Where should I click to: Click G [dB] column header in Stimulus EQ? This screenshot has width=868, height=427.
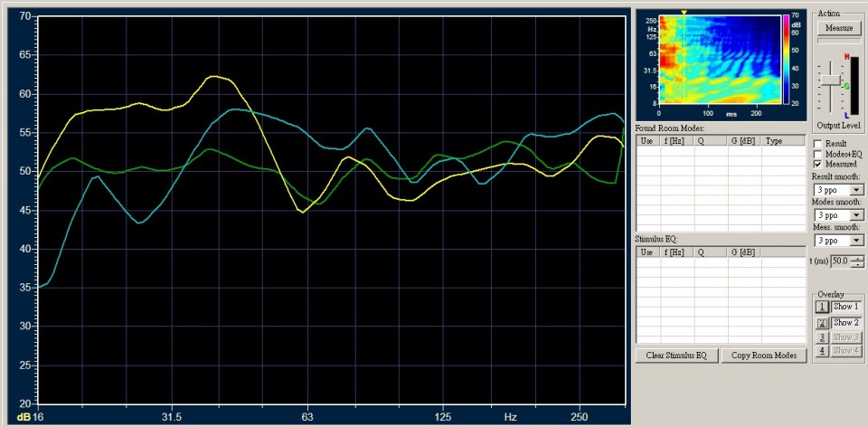point(744,252)
